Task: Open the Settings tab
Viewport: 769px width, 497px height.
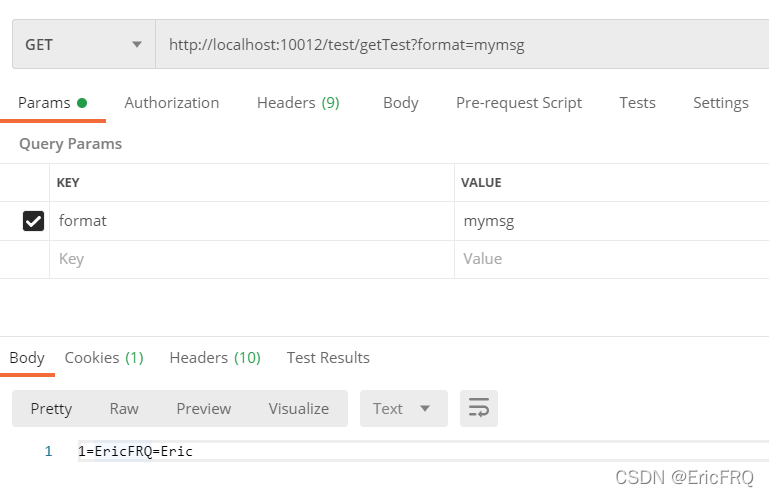Action: pos(720,103)
